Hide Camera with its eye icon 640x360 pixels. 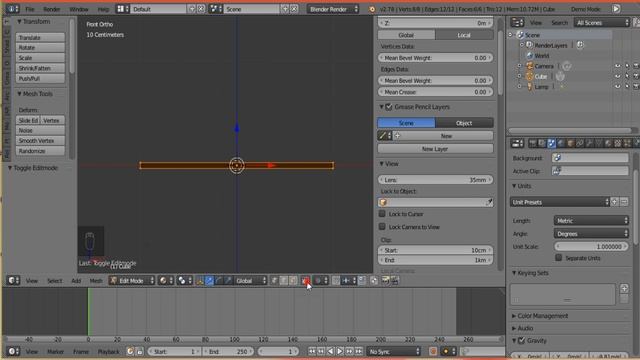(x=617, y=66)
